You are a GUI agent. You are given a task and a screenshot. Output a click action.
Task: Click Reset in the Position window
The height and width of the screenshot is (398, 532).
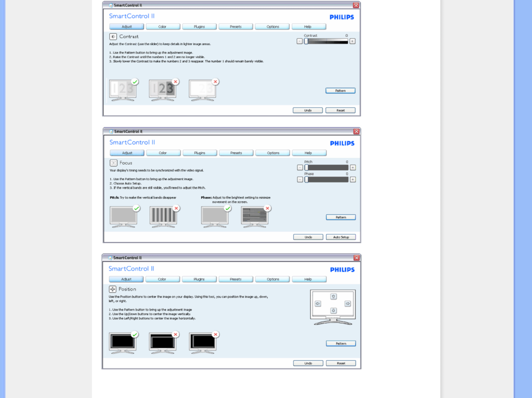click(x=341, y=363)
